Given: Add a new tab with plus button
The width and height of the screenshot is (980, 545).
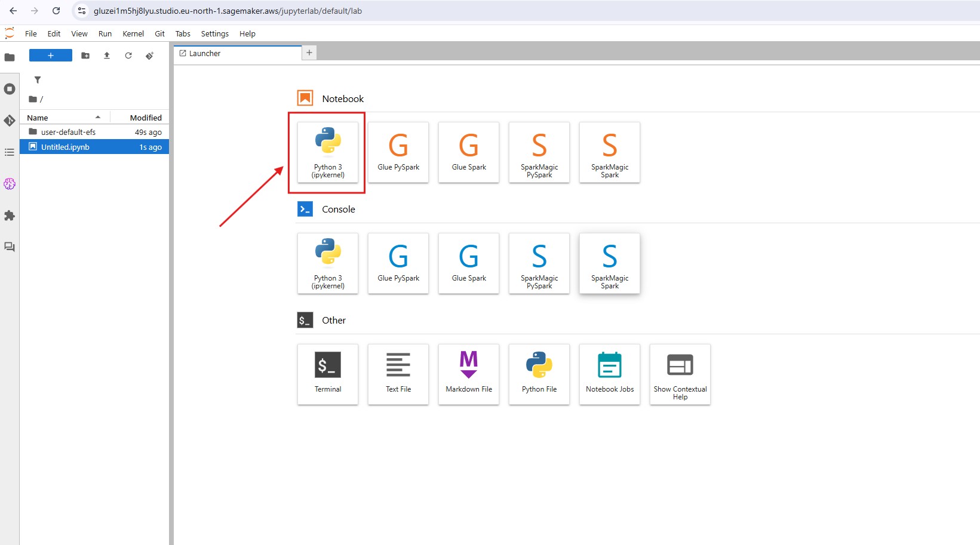Looking at the screenshot, I should 309,53.
